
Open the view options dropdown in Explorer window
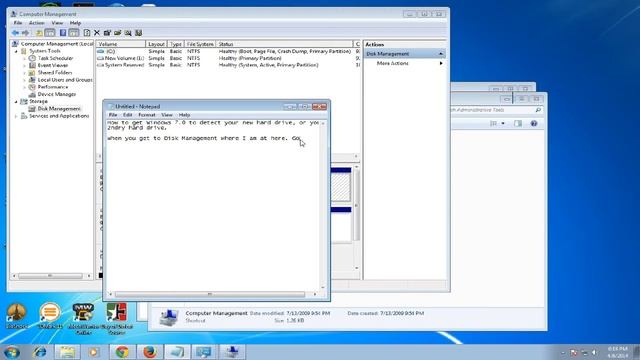[x=503, y=123]
